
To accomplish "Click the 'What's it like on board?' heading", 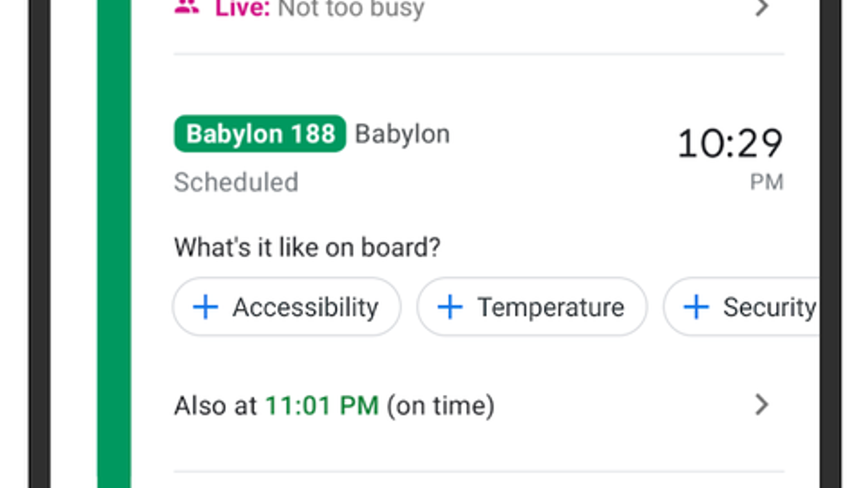I will tap(307, 247).
